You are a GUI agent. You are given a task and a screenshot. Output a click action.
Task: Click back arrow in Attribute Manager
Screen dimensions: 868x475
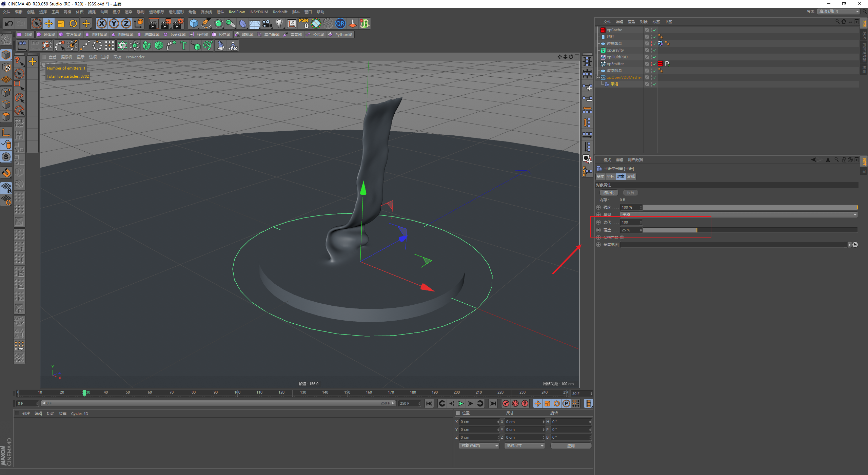813,160
